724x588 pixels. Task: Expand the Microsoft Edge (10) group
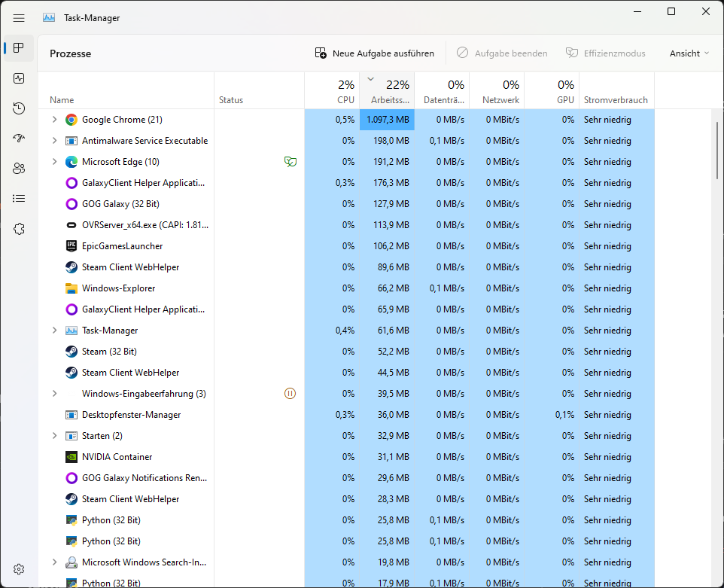coord(54,162)
